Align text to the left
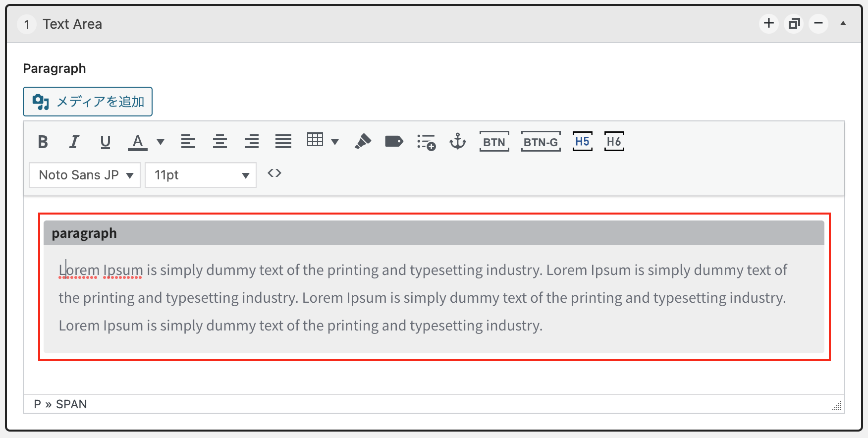This screenshot has width=868, height=438. pyautogui.click(x=188, y=142)
